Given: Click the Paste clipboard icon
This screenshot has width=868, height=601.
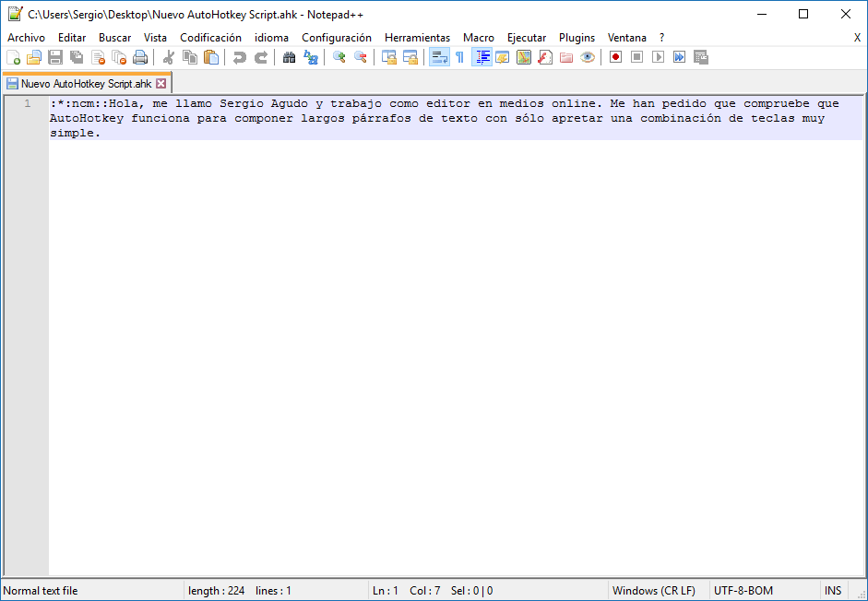Looking at the screenshot, I should 212,57.
